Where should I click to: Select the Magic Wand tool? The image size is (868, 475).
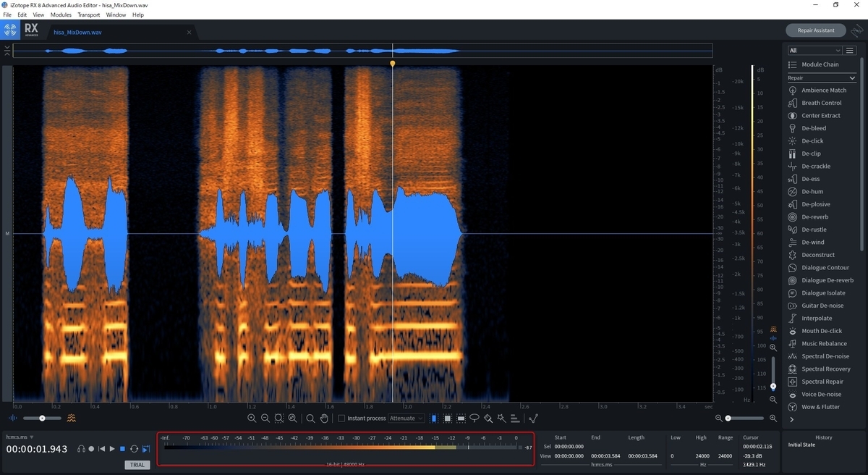pyautogui.click(x=501, y=418)
